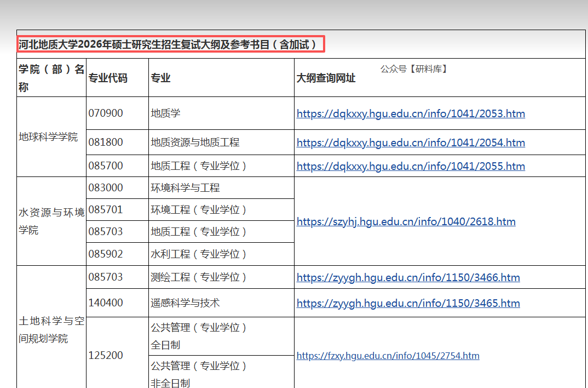
Task: Click the major code 125200
Action: (106, 356)
